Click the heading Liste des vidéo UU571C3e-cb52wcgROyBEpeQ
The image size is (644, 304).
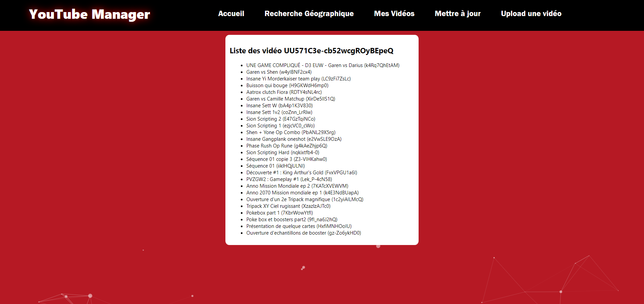pyautogui.click(x=312, y=51)
